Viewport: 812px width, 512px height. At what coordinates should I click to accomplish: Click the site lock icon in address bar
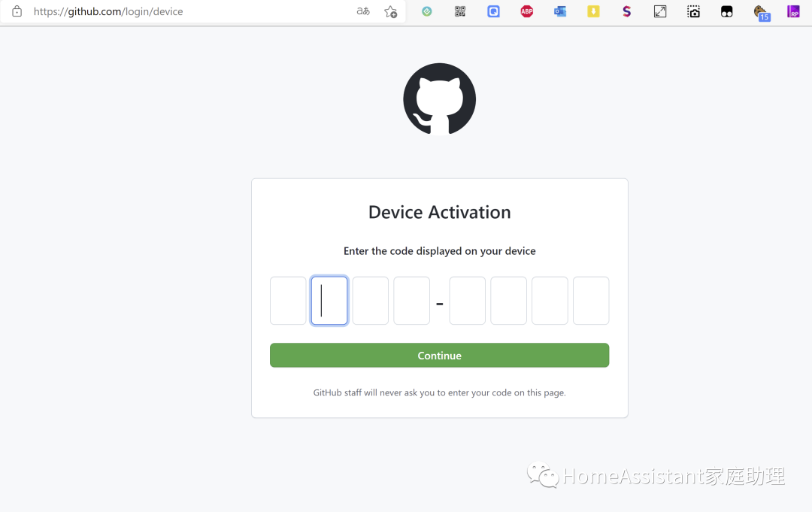[17, 11]
